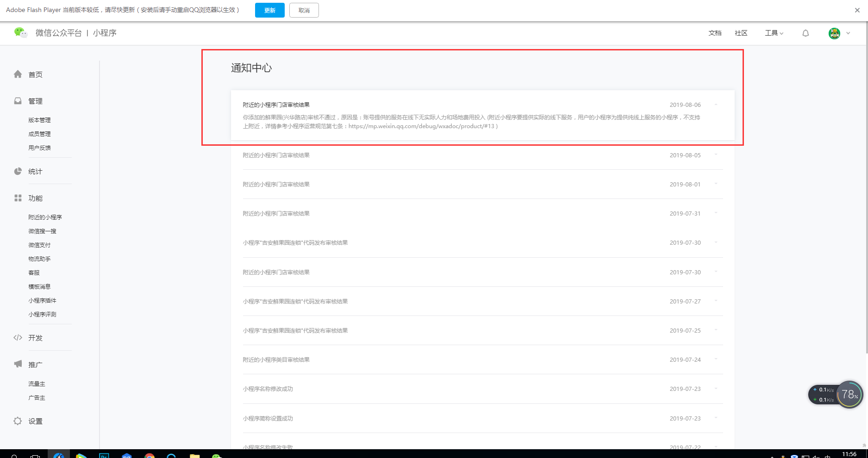Go to 流量主 page

[x=37, y=384]
